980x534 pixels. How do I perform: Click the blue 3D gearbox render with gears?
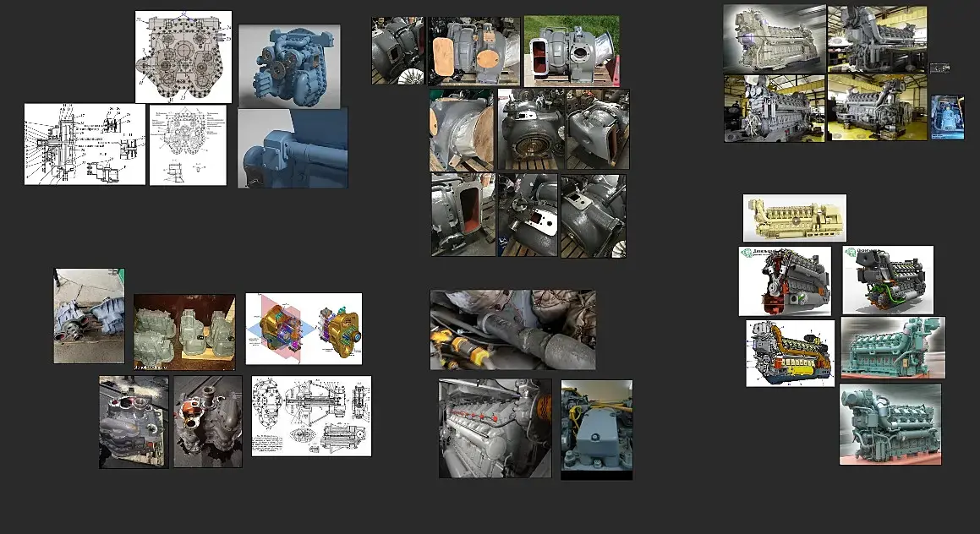point(289,66)
